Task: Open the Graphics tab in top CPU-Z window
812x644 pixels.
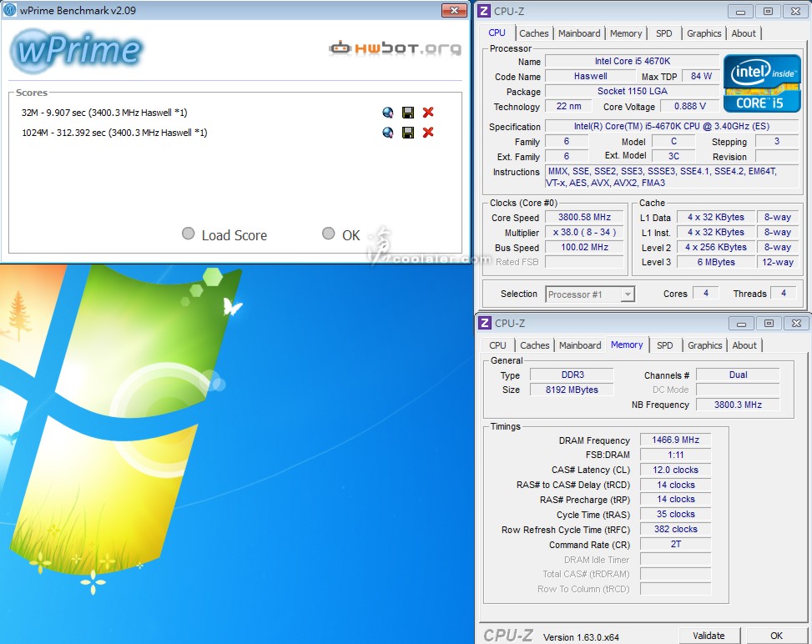Action: [x=704, y=33]
